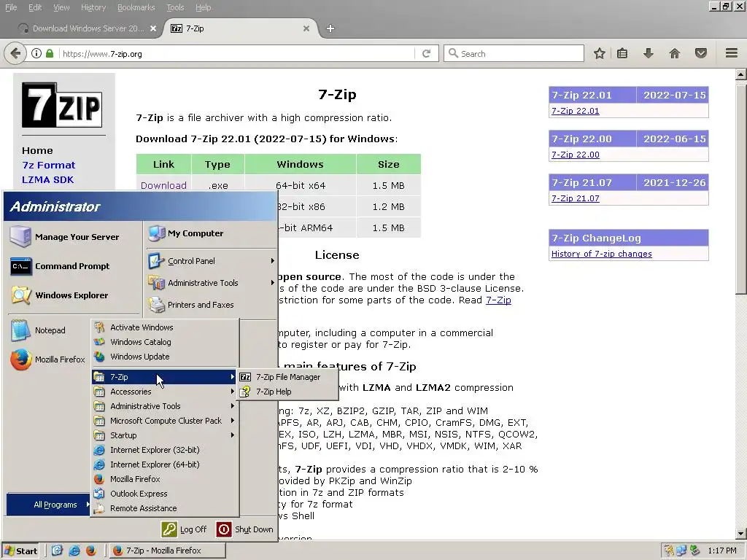747x560 pixels.
Task: Open 7-Zip 22.00 news link
Action: pyautogui.click(x=575, y=155)
